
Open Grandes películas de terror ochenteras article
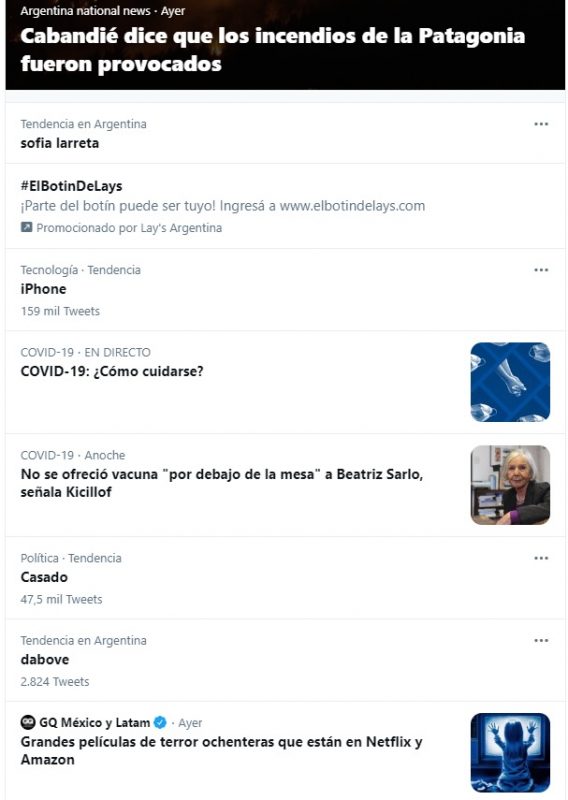[221, 751]
